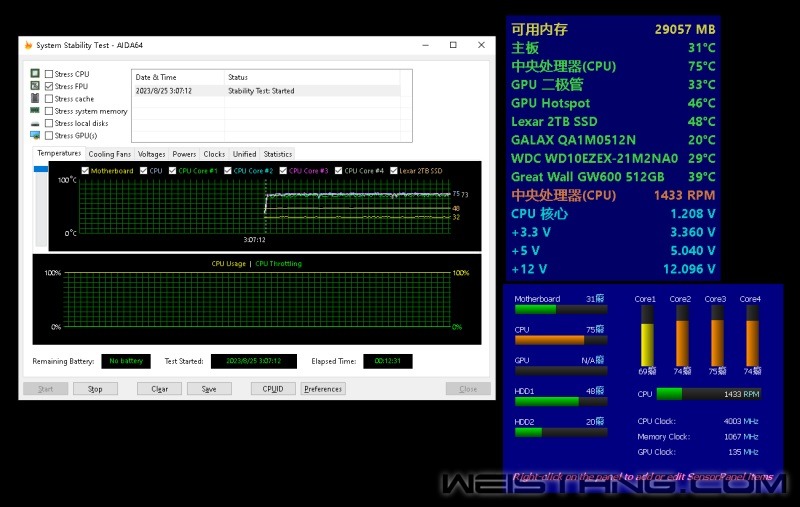Click the blue graph scale slider
This screenshot has width=800, height=507.
[x=41, y=170]
